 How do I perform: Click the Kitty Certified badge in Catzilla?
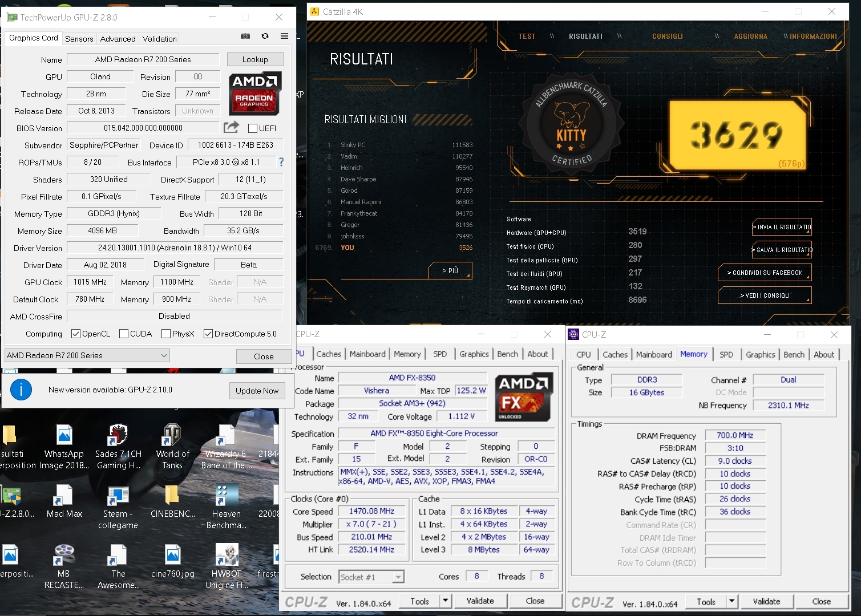point(572,123)
